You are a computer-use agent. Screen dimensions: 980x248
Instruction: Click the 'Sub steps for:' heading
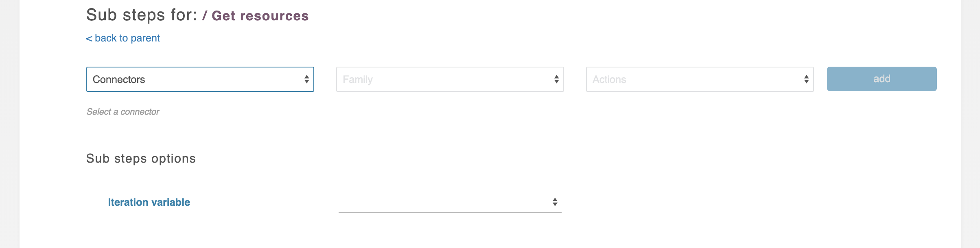tap(142, 15)
